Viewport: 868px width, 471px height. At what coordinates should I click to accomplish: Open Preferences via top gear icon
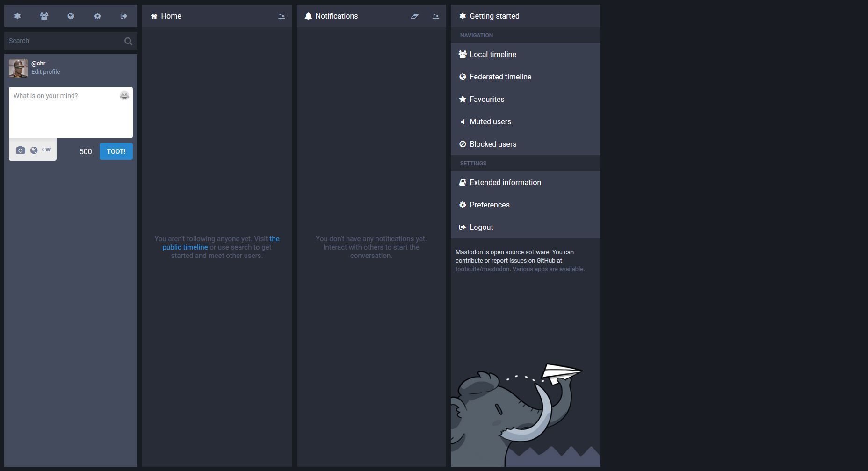click(x=97, y=16)
